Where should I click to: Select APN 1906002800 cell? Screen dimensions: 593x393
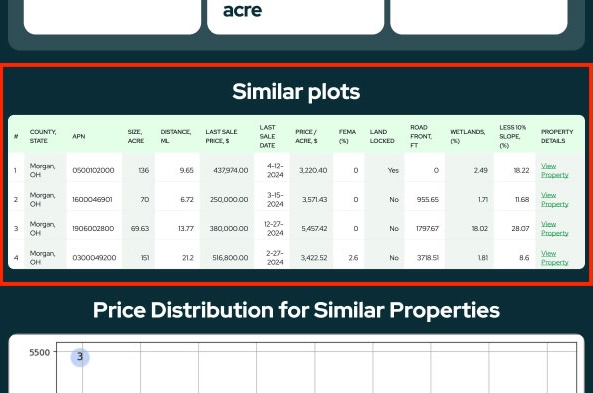click(x=94, y=229)
